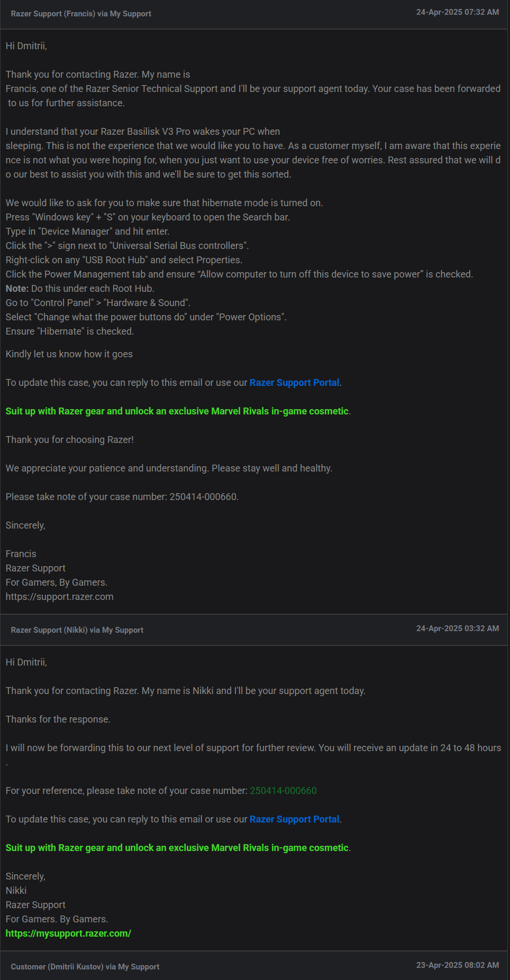This screenshot has width=510, height=980.
Task: Open the green case number 250414-000660 link
Action: [x=283, y=791]
